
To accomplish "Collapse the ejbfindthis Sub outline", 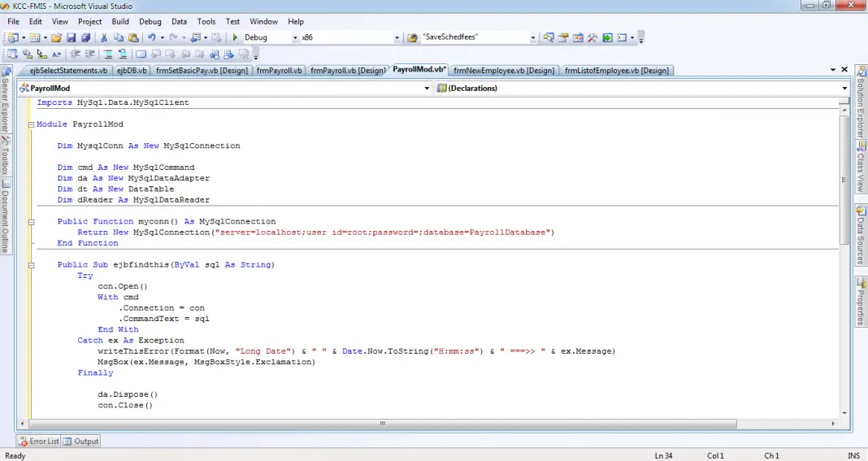I will (x=31, y=265).
